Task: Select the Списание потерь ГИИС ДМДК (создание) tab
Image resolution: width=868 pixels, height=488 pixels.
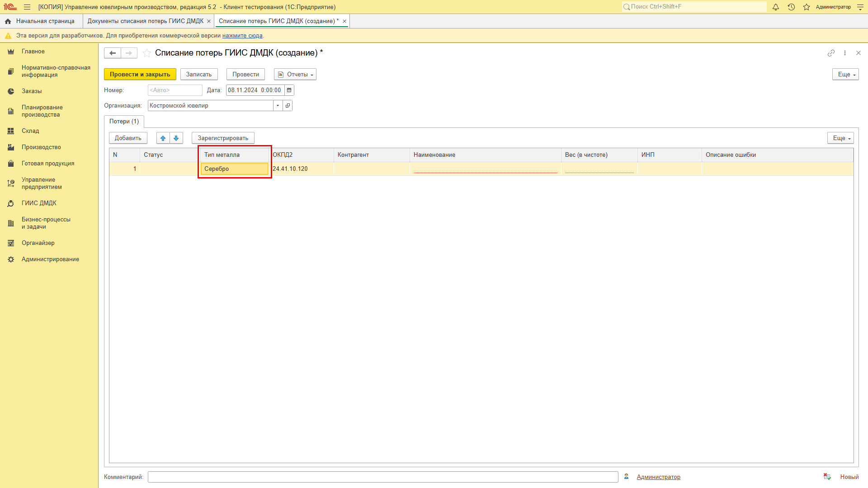Action: point(278,21)
